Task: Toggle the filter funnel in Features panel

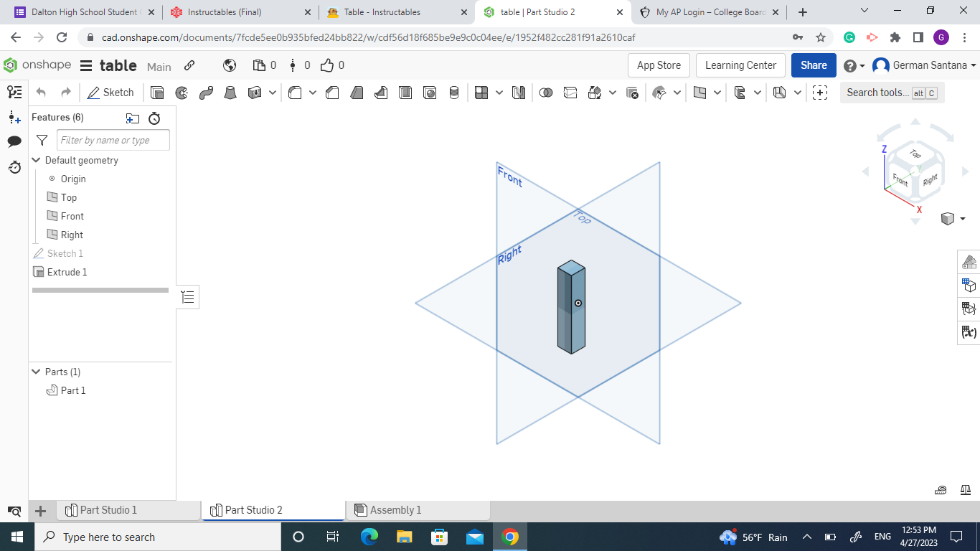Action: click(x=41, y=140)
